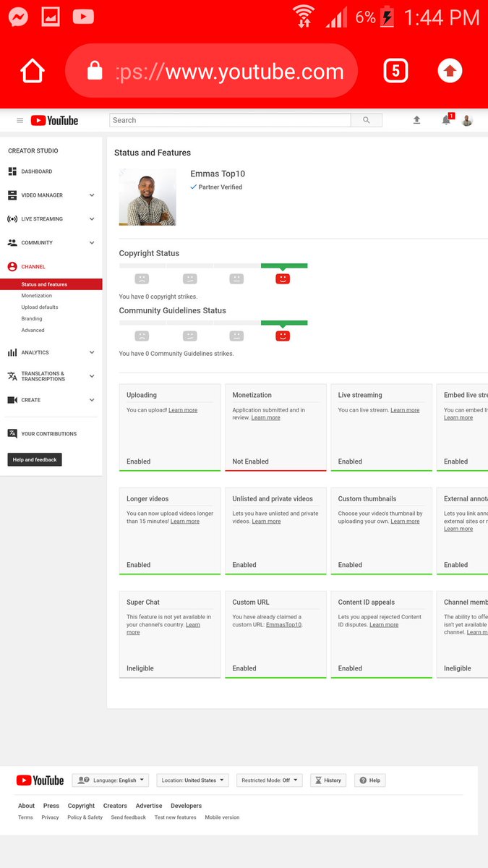Viewport: 488px width, 868px height.
Task: Click the History button in the footer
Action: click(x=328, y=780)
